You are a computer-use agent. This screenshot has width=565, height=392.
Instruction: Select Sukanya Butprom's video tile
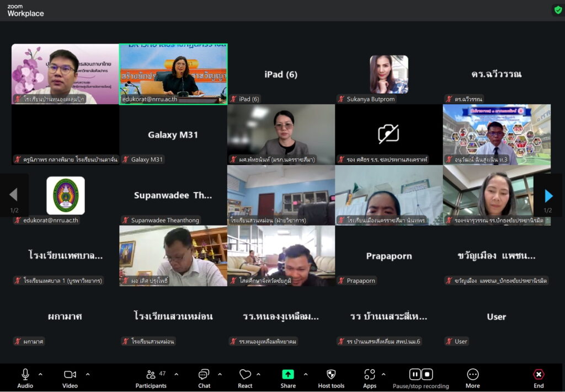(388, 74)
